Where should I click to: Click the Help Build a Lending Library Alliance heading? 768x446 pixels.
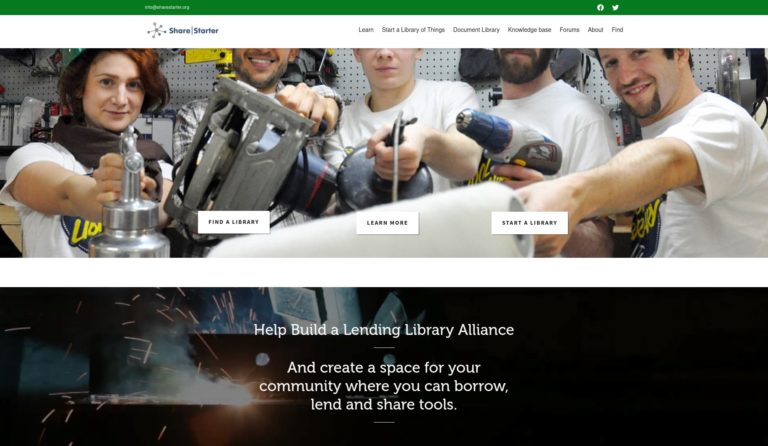(384, 329)
